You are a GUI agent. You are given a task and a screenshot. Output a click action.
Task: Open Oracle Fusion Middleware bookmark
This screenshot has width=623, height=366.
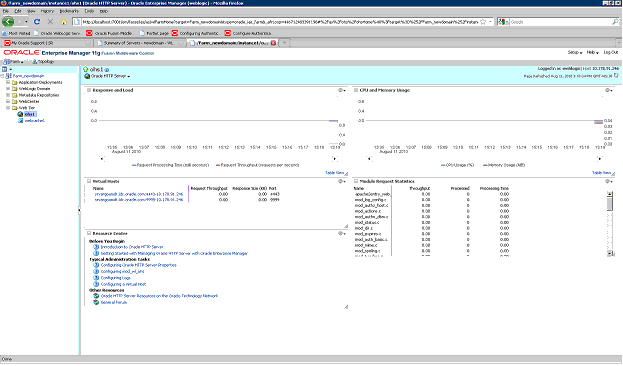click(109, 33)
